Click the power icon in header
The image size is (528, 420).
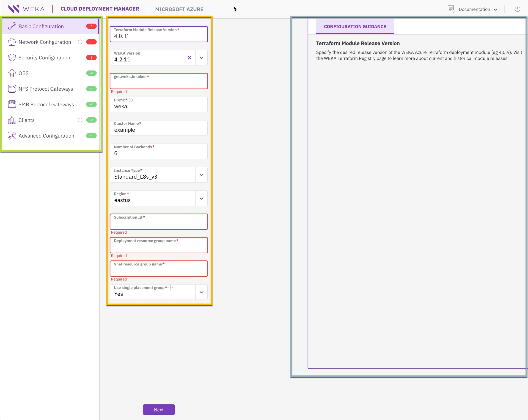(x=517, y=9)
